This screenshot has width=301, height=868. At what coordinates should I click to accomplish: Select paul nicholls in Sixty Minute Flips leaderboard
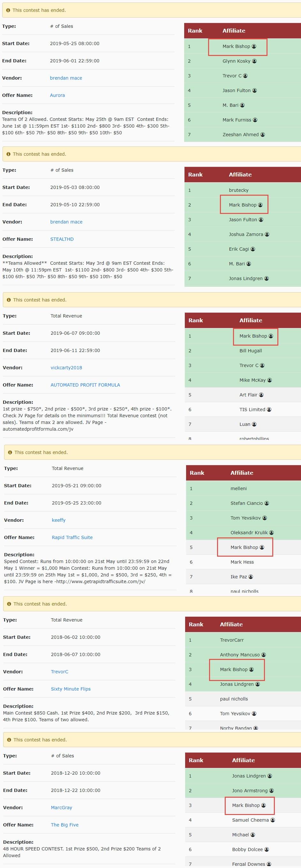click(x=234, y=699)
